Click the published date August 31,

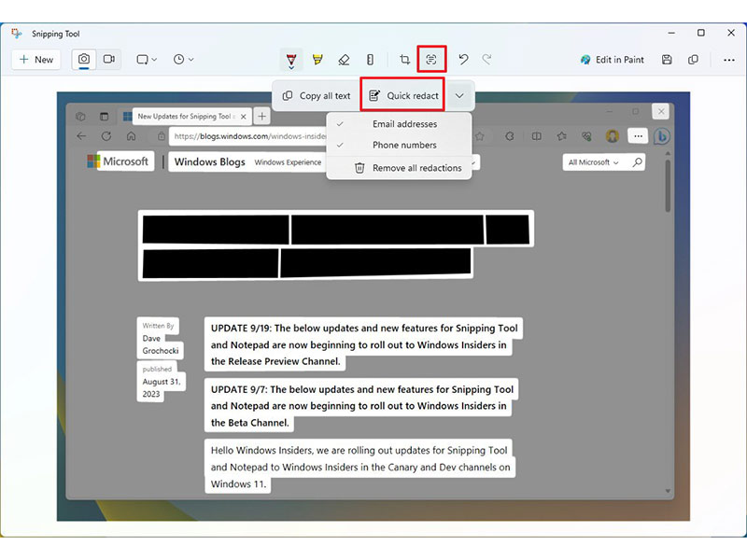(161, 382)
